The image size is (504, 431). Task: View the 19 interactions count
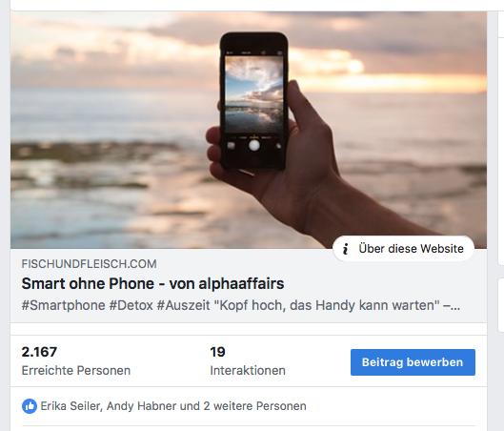[217, 352]
